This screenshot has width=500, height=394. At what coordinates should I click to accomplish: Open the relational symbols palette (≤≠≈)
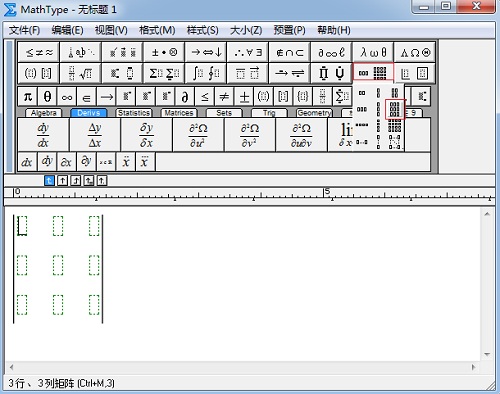coord(39,52)
